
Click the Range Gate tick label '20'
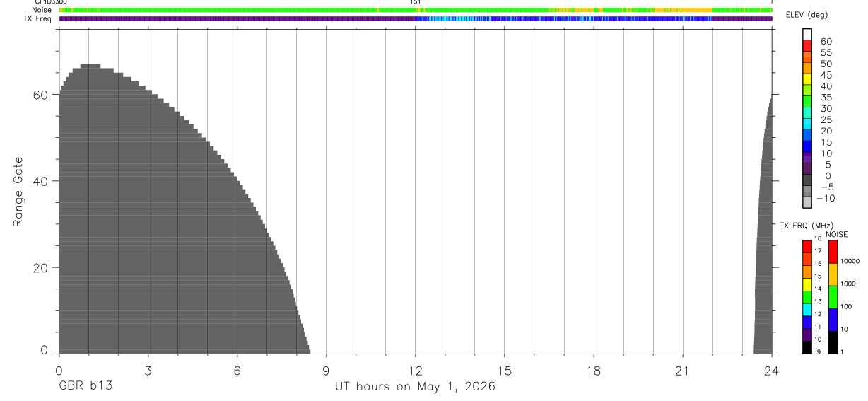point(41,267)
